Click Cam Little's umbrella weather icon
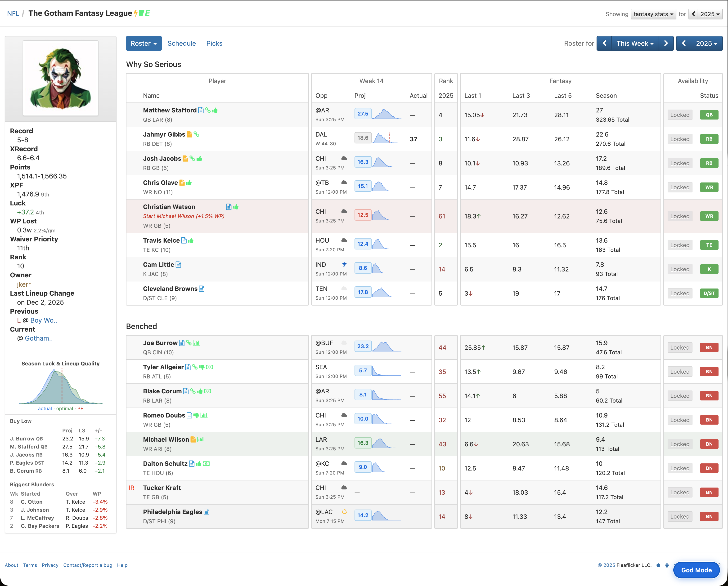This screenshot has height=586, width=728. [344, 265]
